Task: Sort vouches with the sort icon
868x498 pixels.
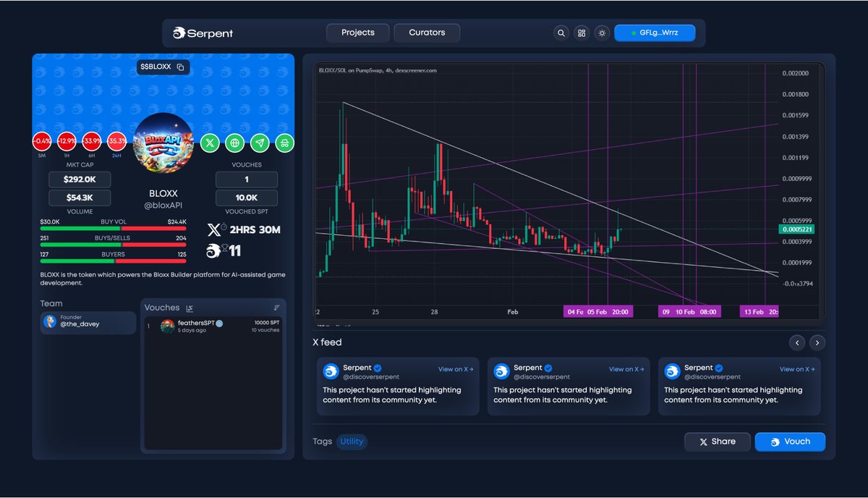Action: click(276, 308)
